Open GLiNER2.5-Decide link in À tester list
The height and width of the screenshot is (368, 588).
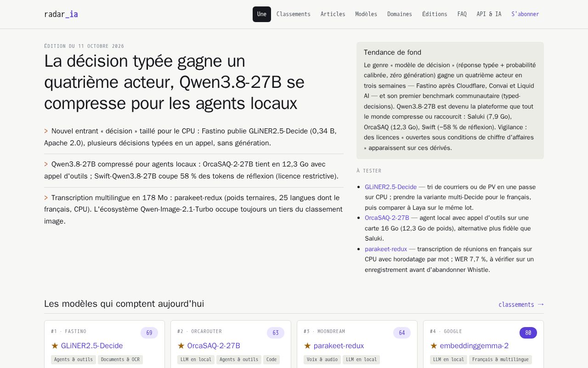tap(391, 187)
